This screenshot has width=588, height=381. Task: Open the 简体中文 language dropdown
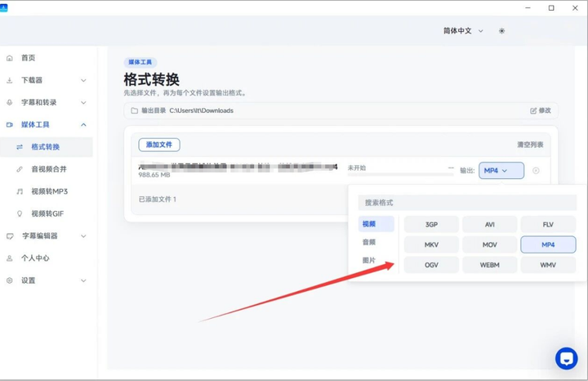[x=463, y=31]
